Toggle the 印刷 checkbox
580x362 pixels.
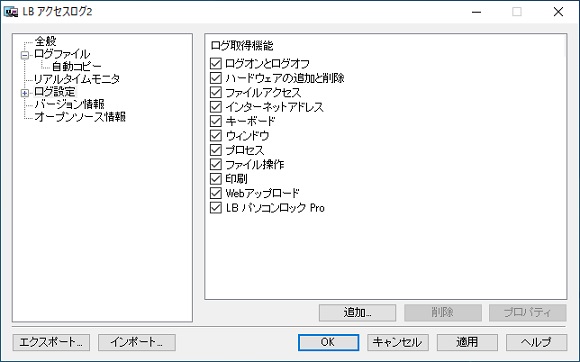tap(216, 179)
